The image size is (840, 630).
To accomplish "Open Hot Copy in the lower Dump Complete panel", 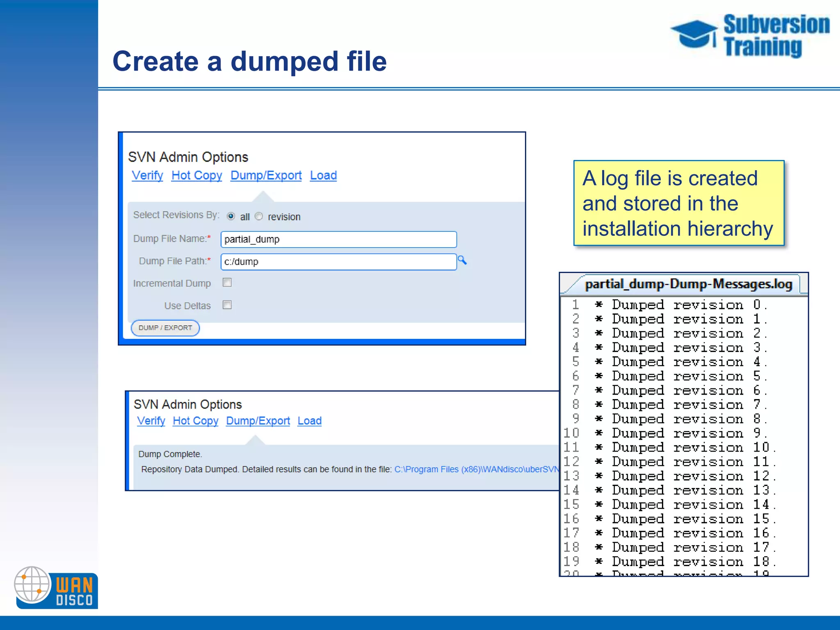I will [196, 421].
